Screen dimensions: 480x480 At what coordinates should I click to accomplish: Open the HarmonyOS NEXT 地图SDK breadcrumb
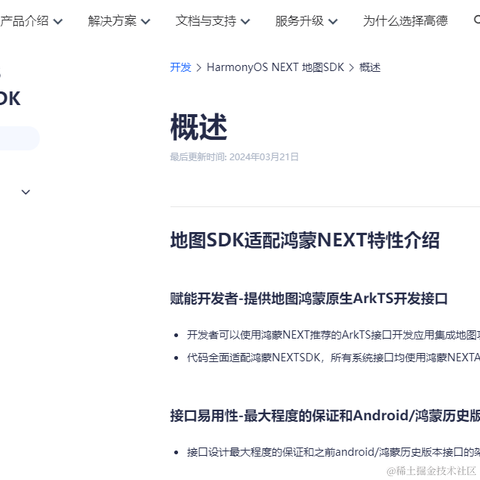(275, 67)
